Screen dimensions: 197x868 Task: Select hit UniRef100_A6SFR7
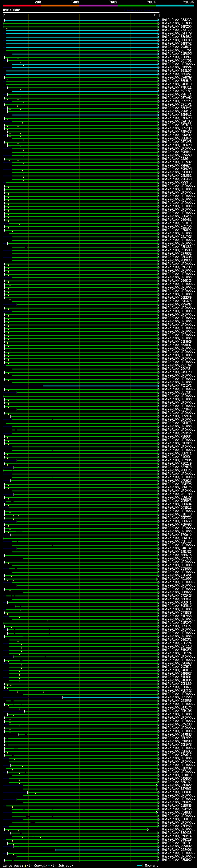tap(177, 626)
